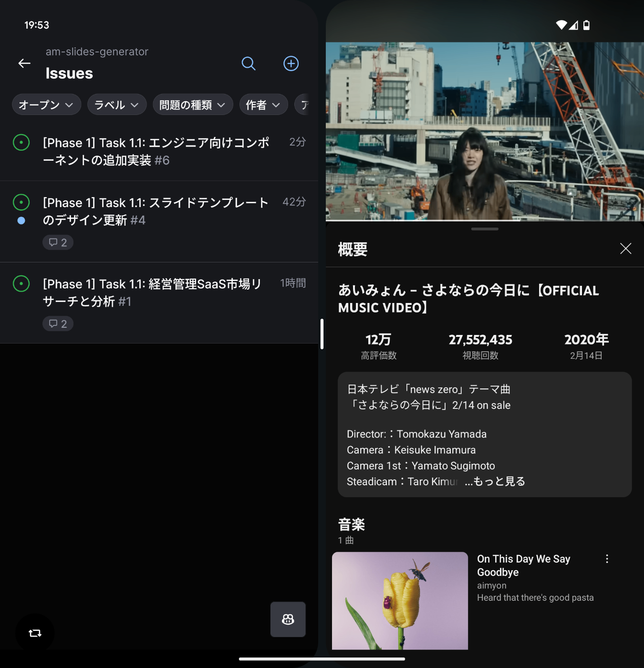Expand description with ...もっと見る
Screen dimensions: 644x668
(x=495, y=481)
